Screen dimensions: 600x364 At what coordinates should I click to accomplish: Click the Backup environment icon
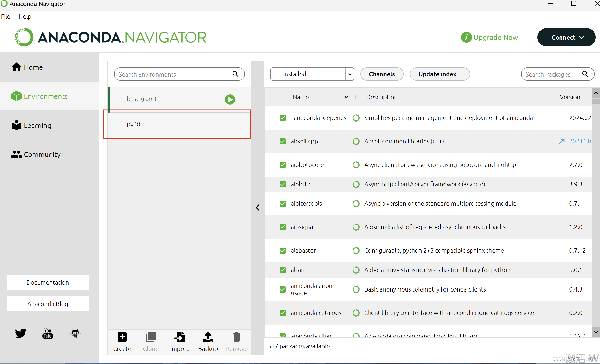point(208,337)
